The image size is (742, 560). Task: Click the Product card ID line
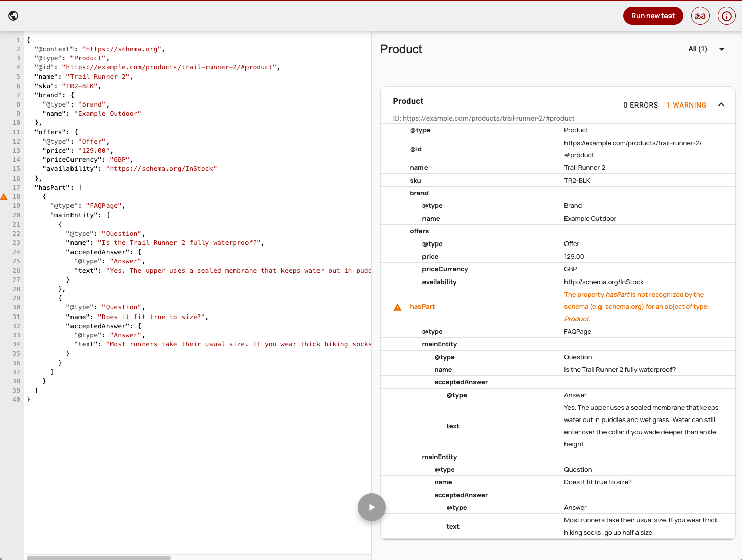(x=483, y=118)
